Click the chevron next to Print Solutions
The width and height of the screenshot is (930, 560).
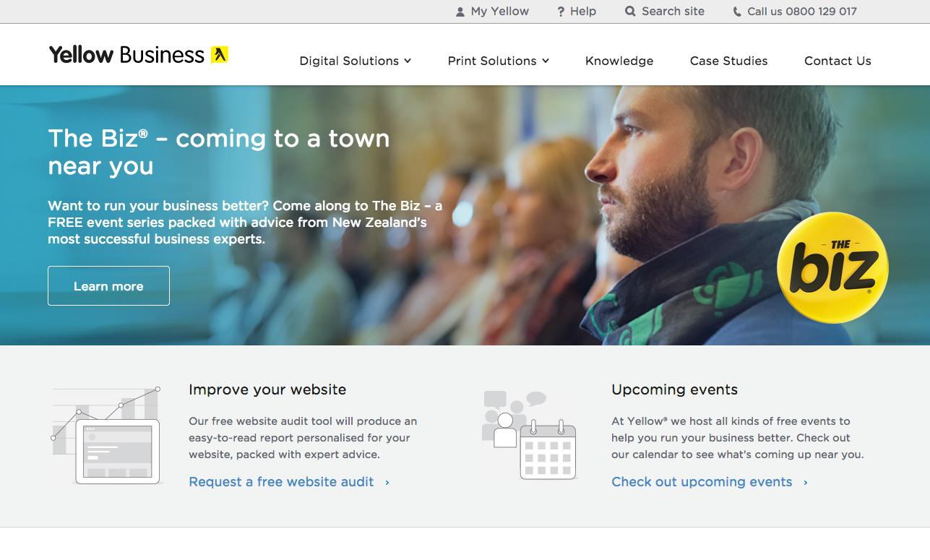[x=546, y=61]
